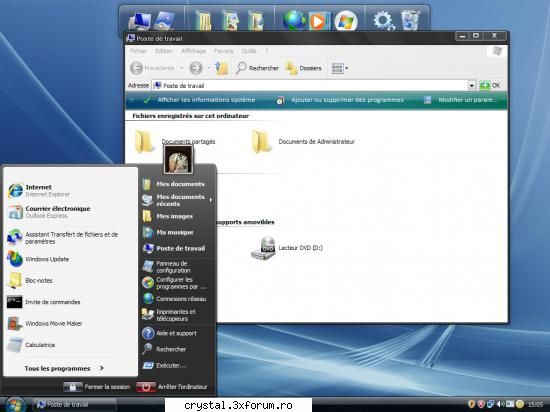Open the Fichier menu
550x412 pixels.
click(x=138, y=51)
